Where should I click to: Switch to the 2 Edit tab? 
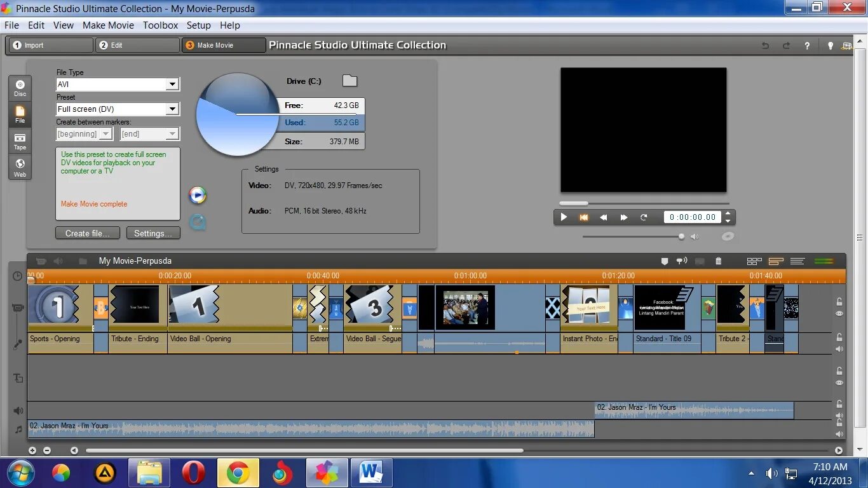137,45
